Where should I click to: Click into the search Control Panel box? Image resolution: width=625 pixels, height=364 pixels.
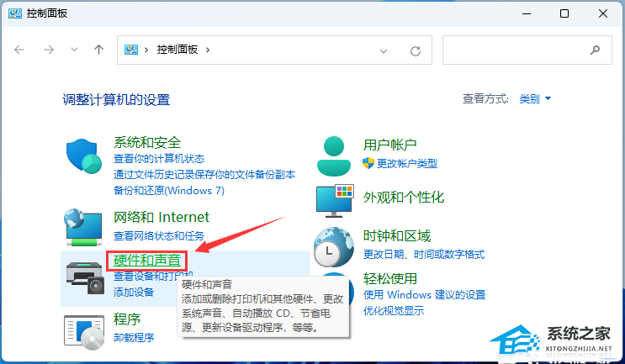tap(527, 50)
